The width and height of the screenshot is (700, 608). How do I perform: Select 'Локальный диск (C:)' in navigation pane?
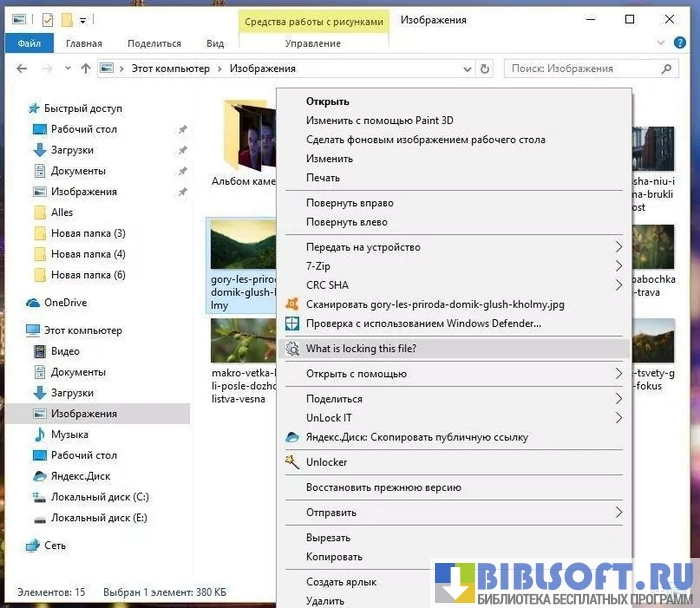pyautogui.click(x=99, y=497)
